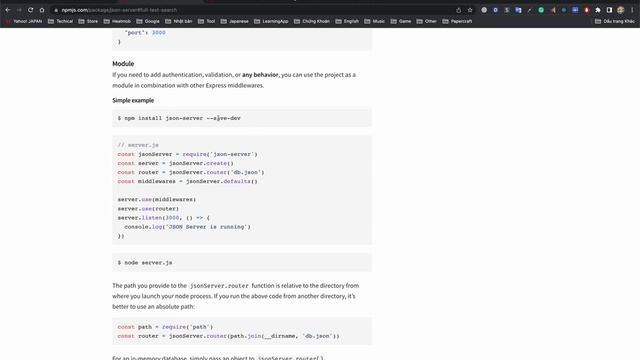The height and width of the screenshot is (360, 640).
Task: Click the jsonServer.defaults() code line
Action: [187, 181]
